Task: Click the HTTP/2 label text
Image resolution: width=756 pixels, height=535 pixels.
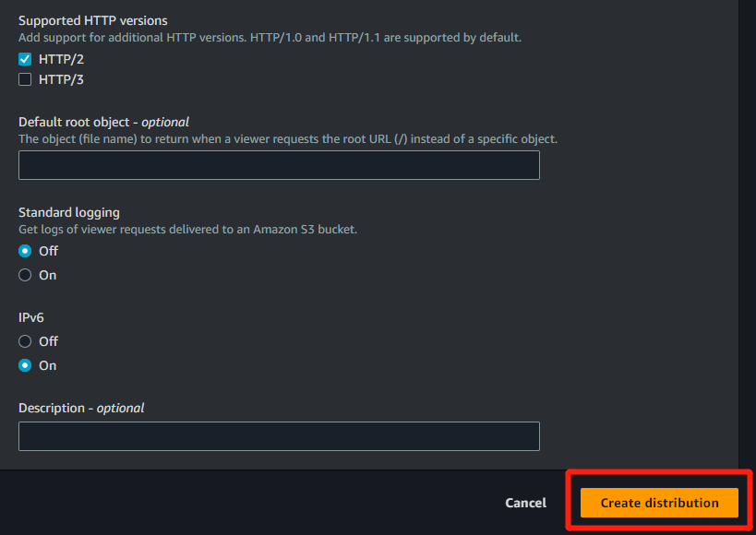Action: [x=61, y=59]
